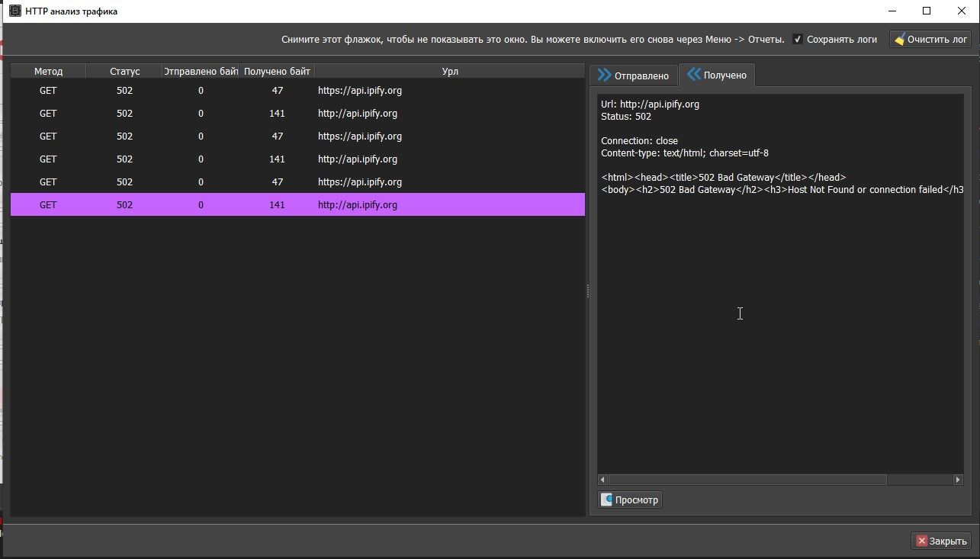
Task: Click the panel splitter handle
Action: coord(586,291)
